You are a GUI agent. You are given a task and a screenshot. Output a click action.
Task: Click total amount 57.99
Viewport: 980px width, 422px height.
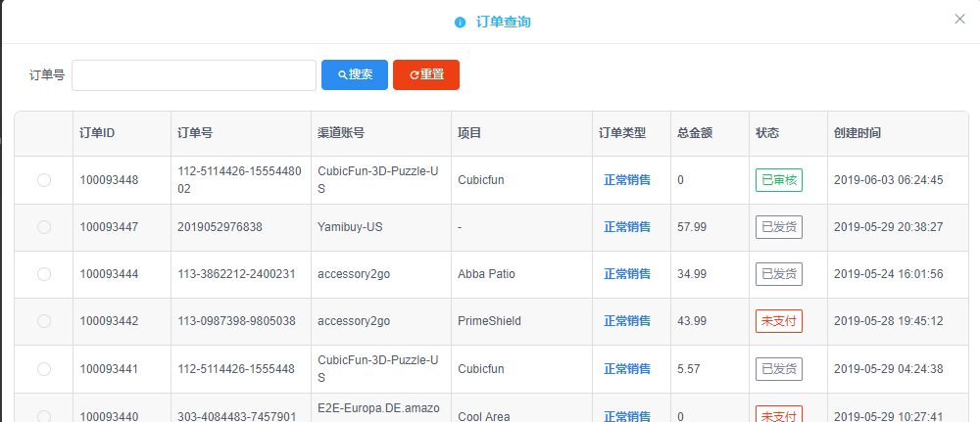[692, 227]
